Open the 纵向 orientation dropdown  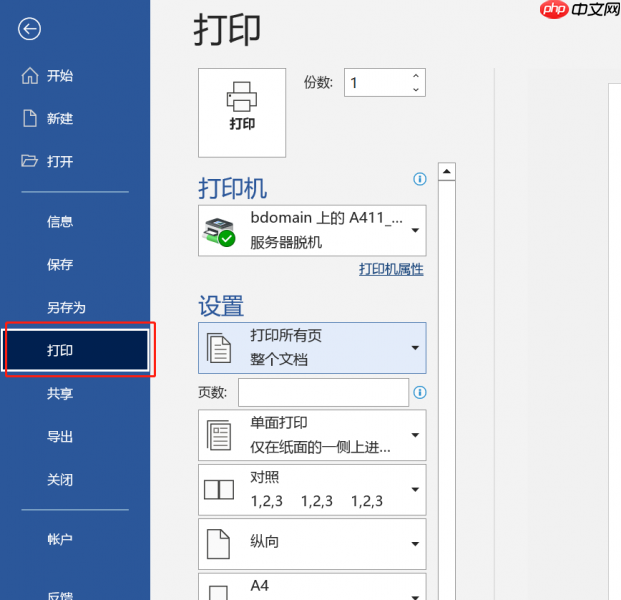click(x=312, y=544)
